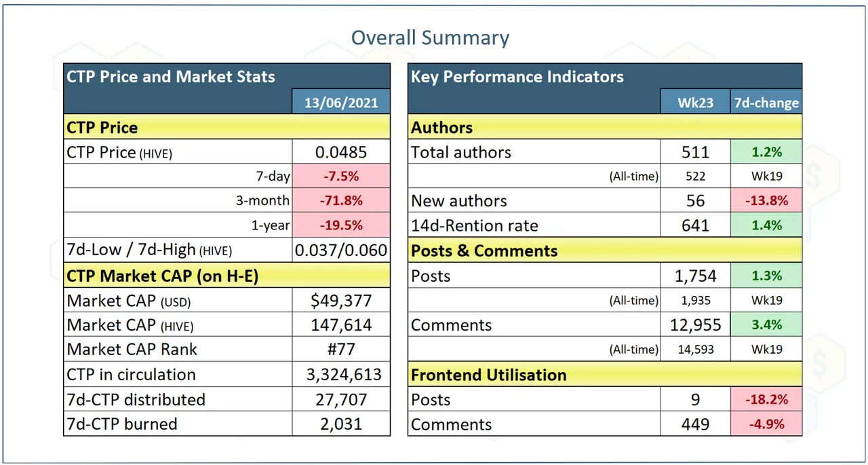Select the retention value '641'

(x=695, y=225)
